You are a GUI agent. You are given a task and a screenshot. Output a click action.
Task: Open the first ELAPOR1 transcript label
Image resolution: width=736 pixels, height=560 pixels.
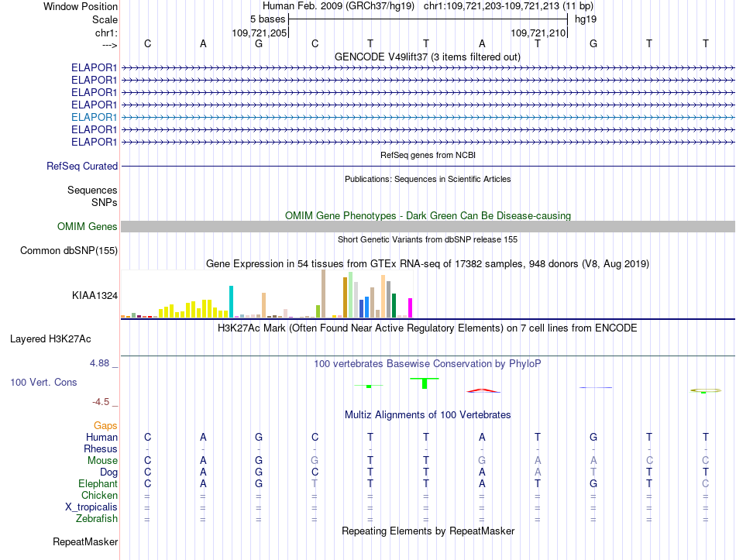click(x=94, y=67)
